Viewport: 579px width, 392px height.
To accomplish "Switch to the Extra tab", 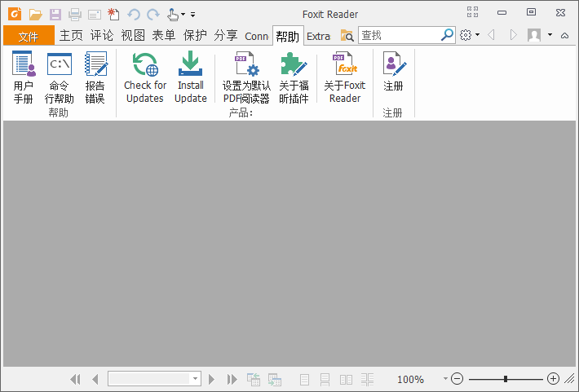I will [x=318, y=36].
